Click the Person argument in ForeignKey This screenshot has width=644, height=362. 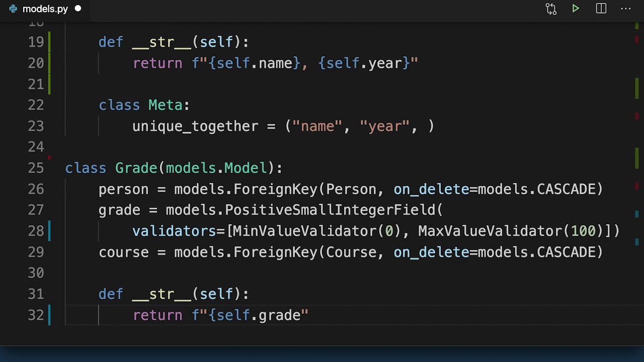point(351,190)
